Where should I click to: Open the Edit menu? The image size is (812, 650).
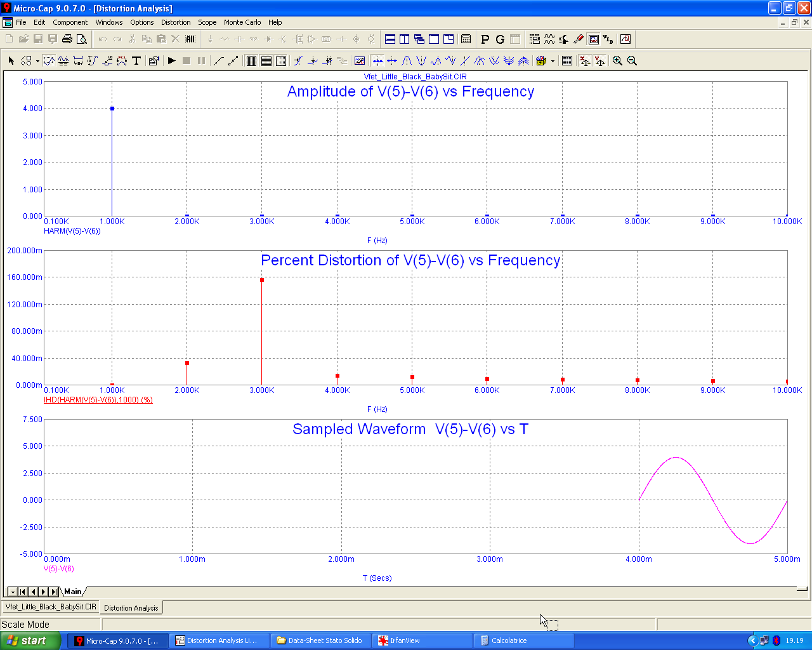point(39,22)
